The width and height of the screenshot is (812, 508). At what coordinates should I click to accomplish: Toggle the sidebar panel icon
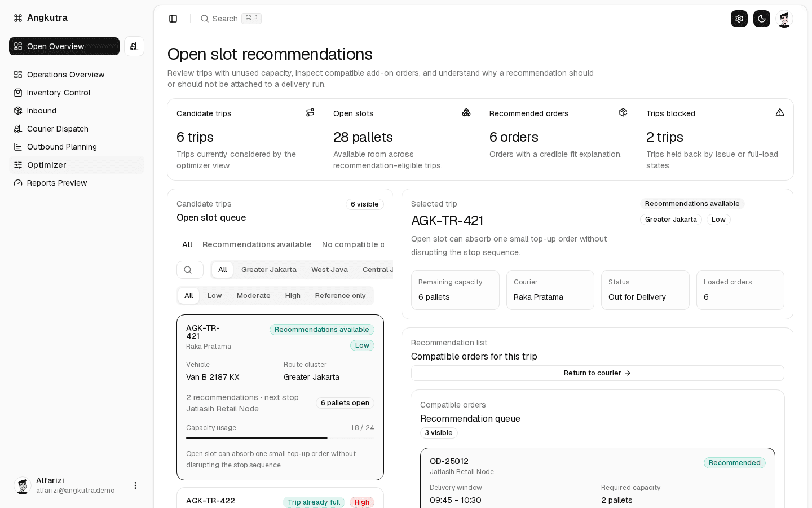(173, 19)
